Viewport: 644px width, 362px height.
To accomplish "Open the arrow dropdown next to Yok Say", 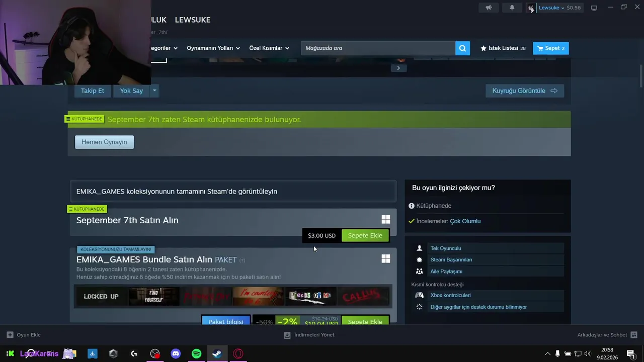I will (x=154, y=90).
